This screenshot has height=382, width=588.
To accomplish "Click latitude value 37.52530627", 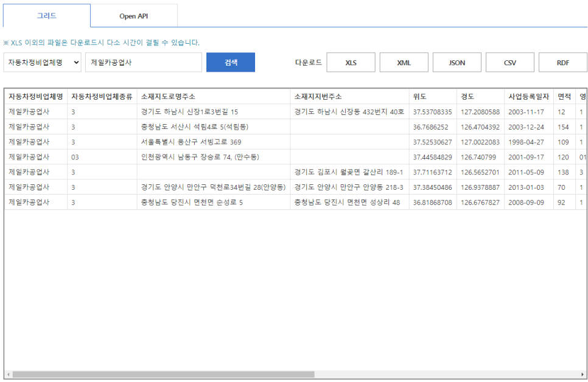I will click(432, 142).
